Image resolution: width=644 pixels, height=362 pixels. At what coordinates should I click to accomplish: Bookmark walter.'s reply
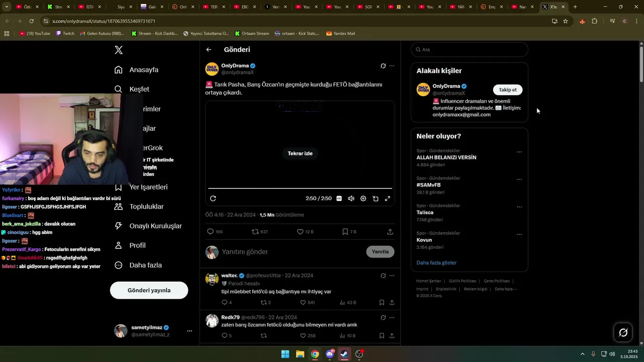(382, 303)
